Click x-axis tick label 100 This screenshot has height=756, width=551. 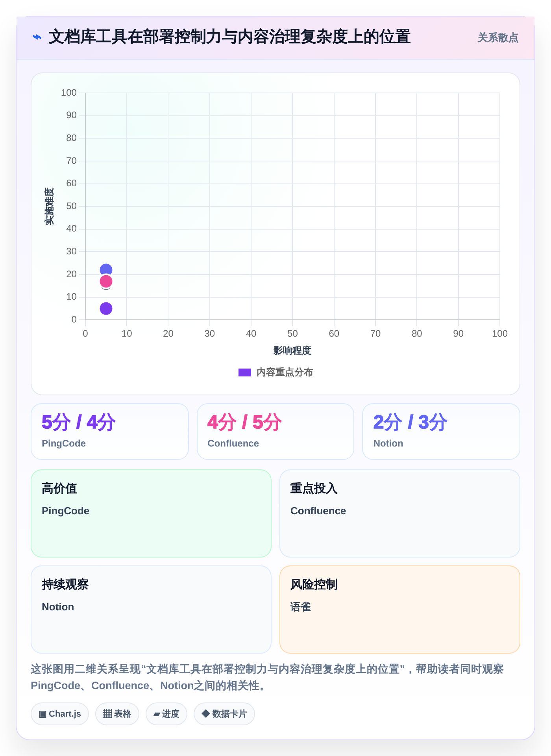point(500,334)
